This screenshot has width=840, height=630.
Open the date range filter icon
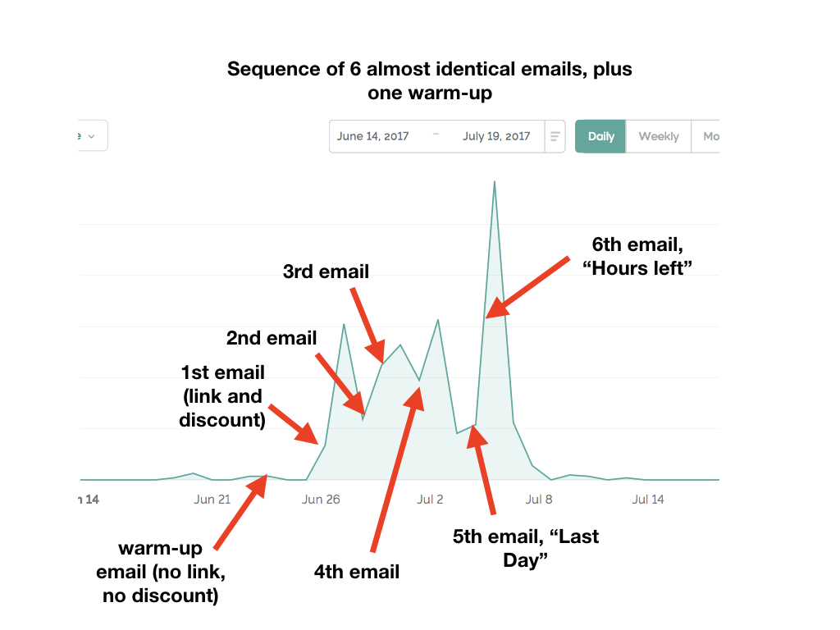(x=555, y=136)
